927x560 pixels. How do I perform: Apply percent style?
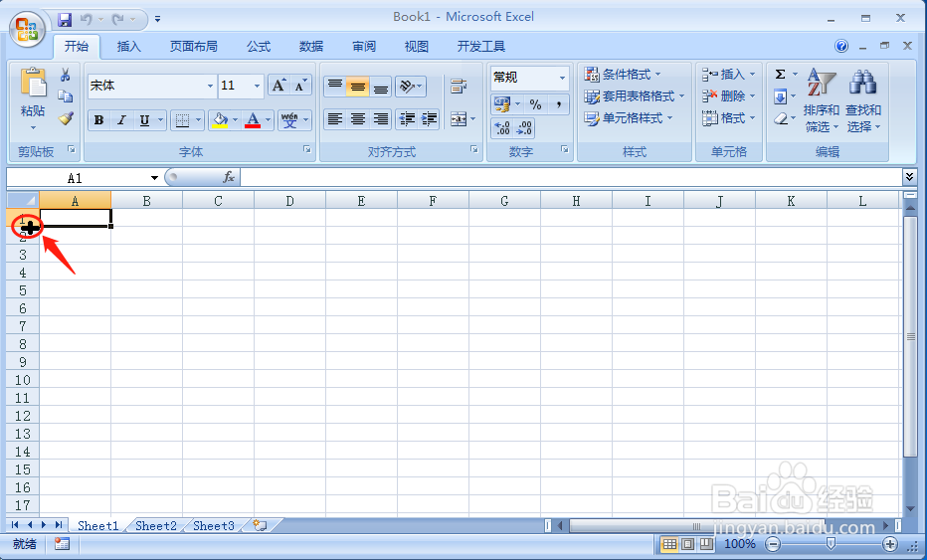536,104
